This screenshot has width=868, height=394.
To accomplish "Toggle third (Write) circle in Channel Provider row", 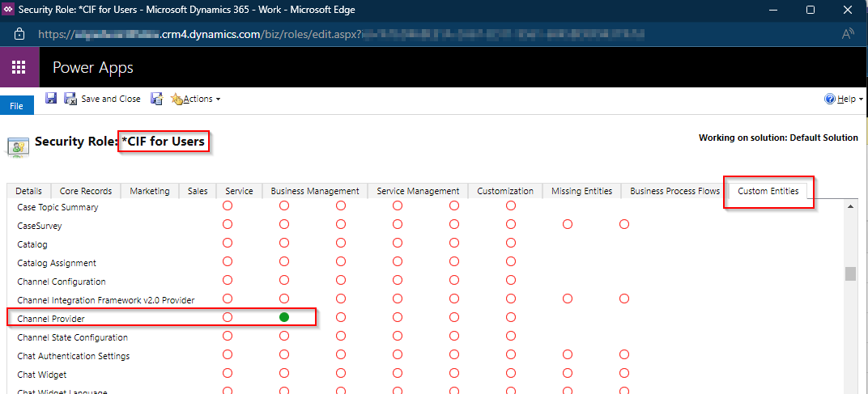I will [340, 317].
